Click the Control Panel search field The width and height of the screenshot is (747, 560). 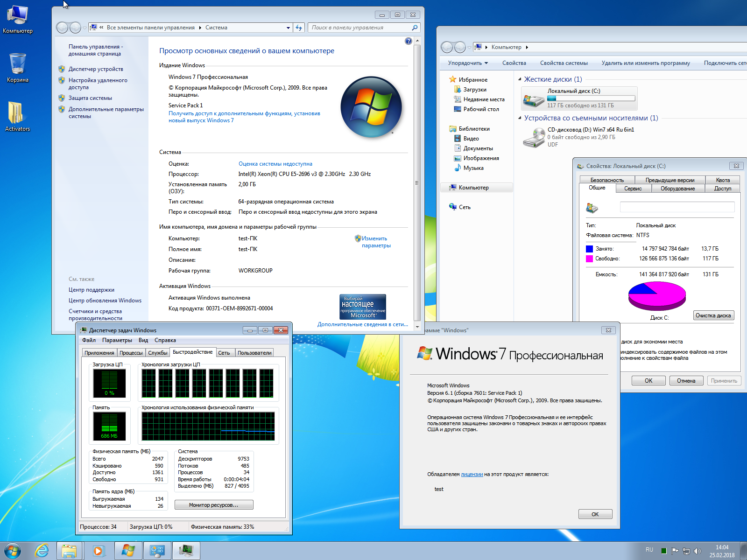[x=359, y=28]
